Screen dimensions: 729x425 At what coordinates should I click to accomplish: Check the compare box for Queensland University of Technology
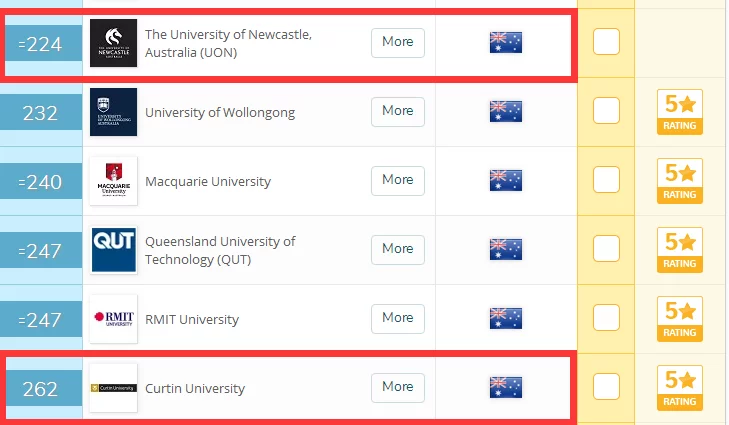[x=606, y=250]
